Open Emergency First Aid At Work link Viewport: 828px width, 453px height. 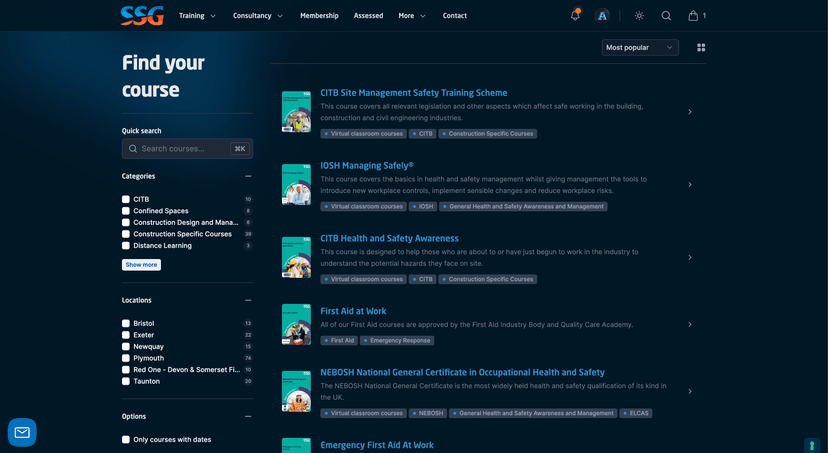377,446
